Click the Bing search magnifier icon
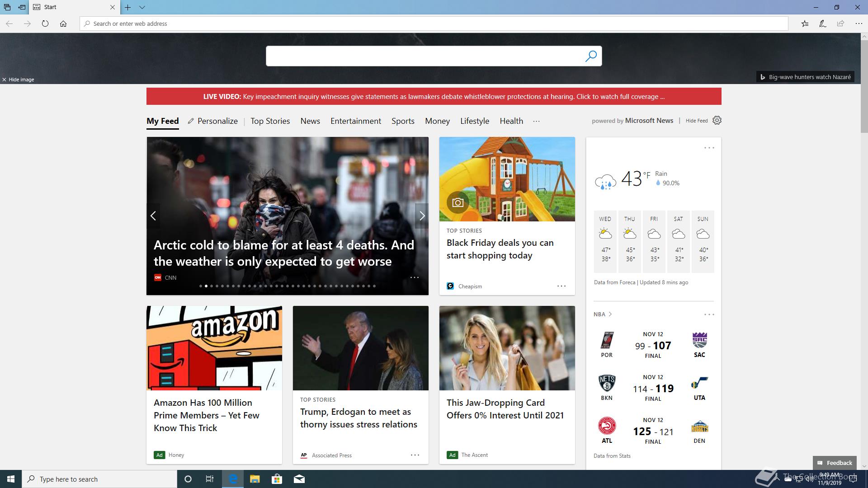Screen dimensions: 868x488 pos(591,56)
